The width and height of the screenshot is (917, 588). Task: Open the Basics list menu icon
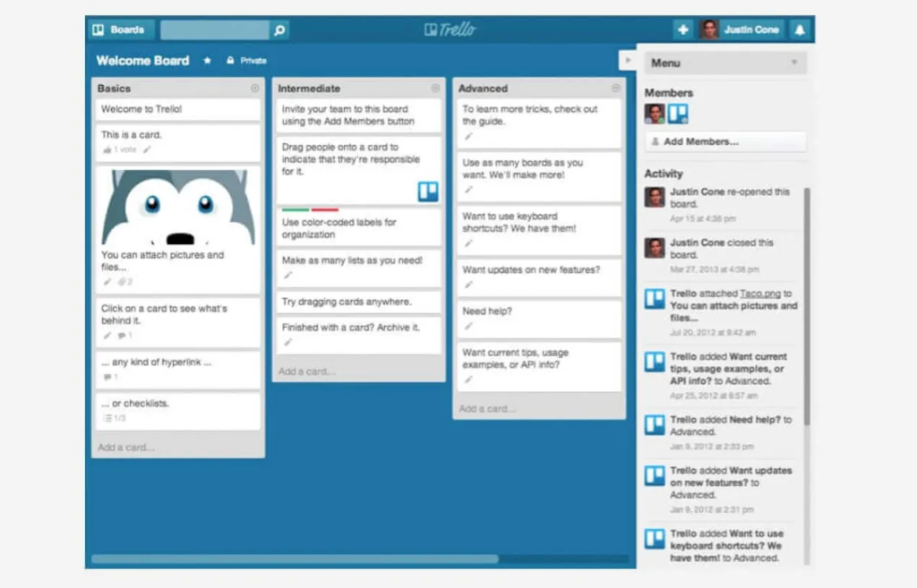[x=255, y=89]
